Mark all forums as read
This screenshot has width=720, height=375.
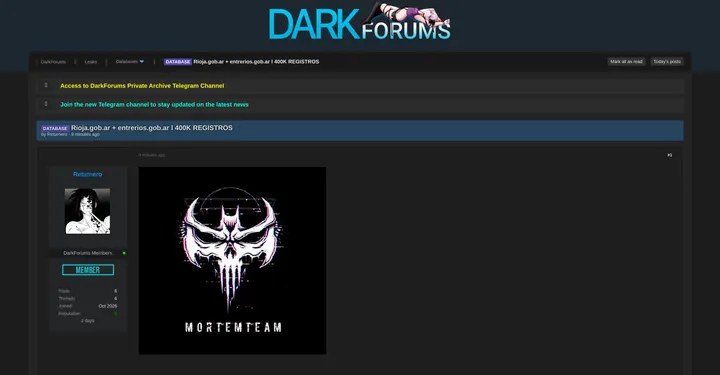[x=626, y=62]
